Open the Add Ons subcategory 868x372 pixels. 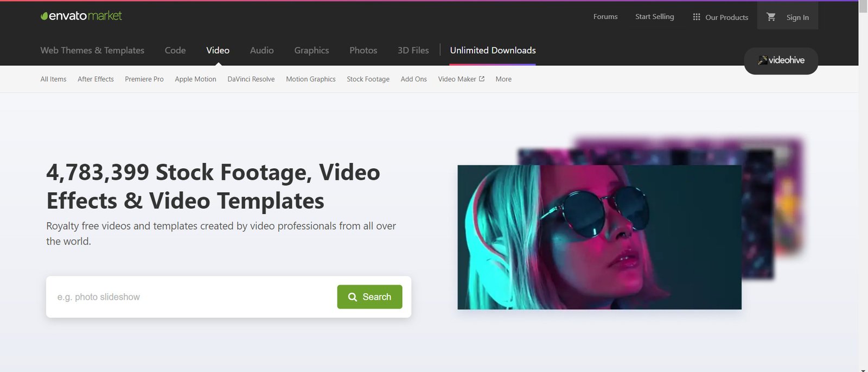[x=413, y=79]
